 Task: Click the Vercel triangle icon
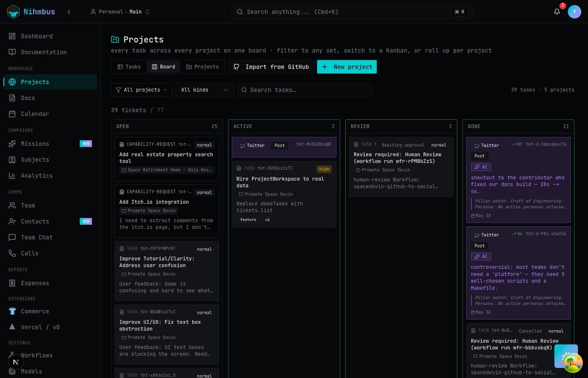[x=12, y=327]
